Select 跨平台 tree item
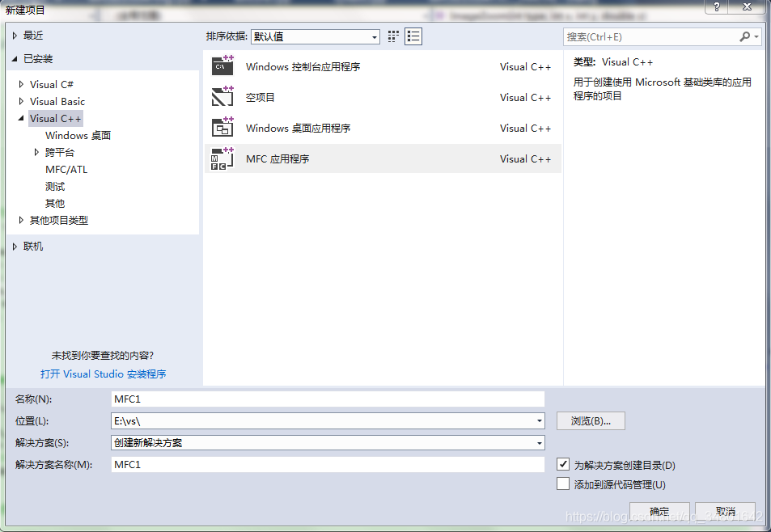The width and height of the screenshot is (771, 532). pos(60,152)
